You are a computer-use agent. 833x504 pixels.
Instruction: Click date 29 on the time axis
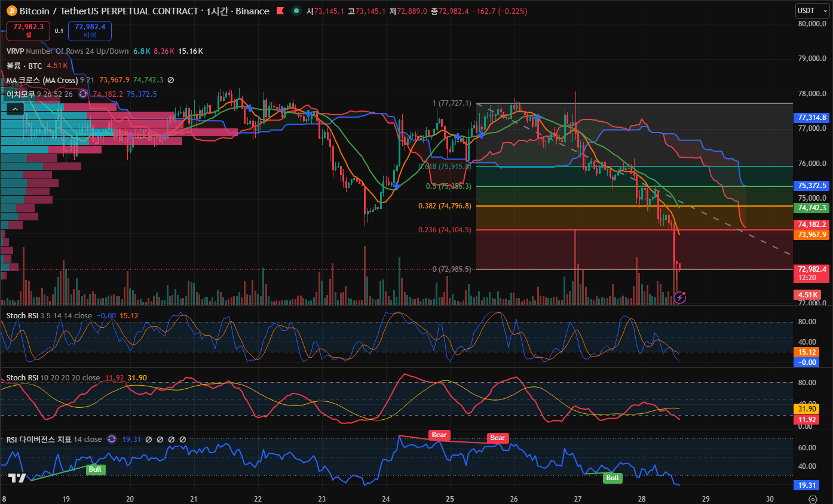tap(706, 499)
